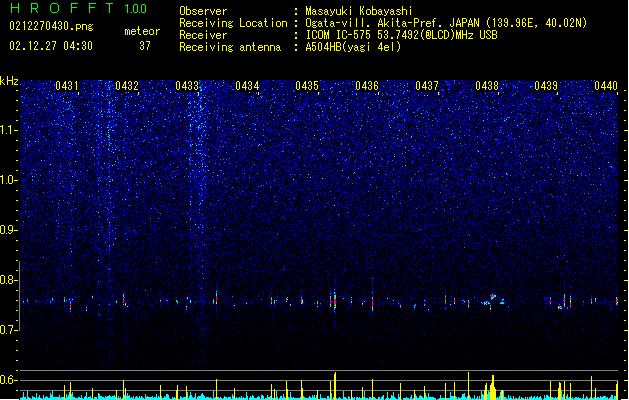This screenshot has height=400, width=629.
Task: Click the kHz axis unit label
Action: click(9, 81)
